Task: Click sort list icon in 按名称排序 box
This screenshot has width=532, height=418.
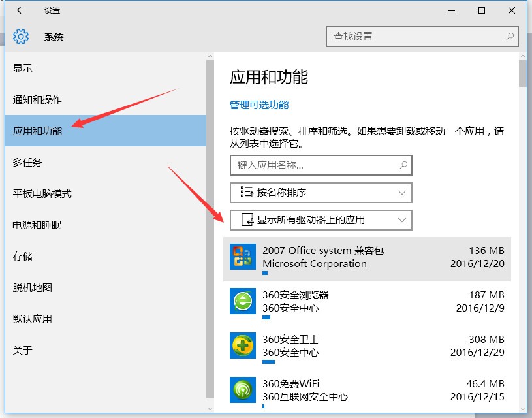Action: tap(247, 192)
